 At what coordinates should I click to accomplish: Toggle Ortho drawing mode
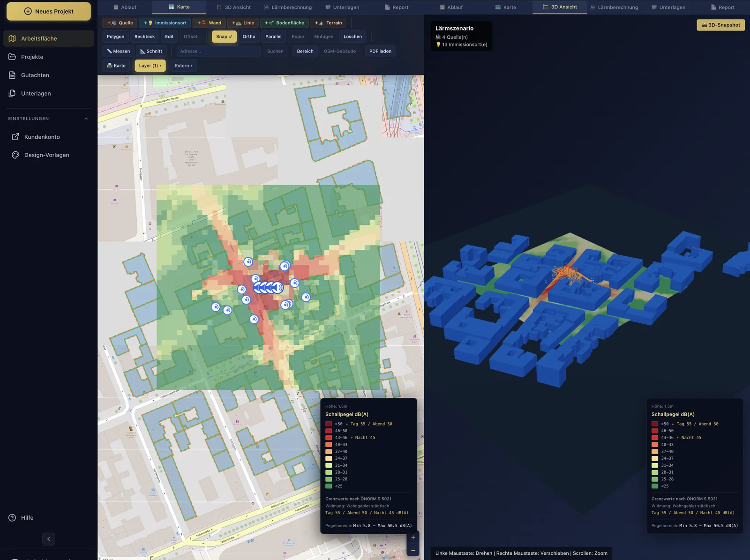[x=249, y=37]
